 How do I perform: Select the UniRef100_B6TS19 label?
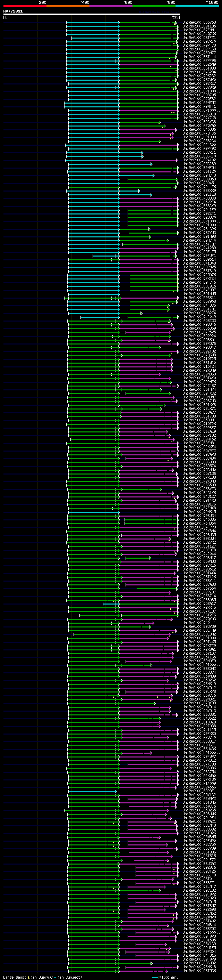click(x=199, y=271)
